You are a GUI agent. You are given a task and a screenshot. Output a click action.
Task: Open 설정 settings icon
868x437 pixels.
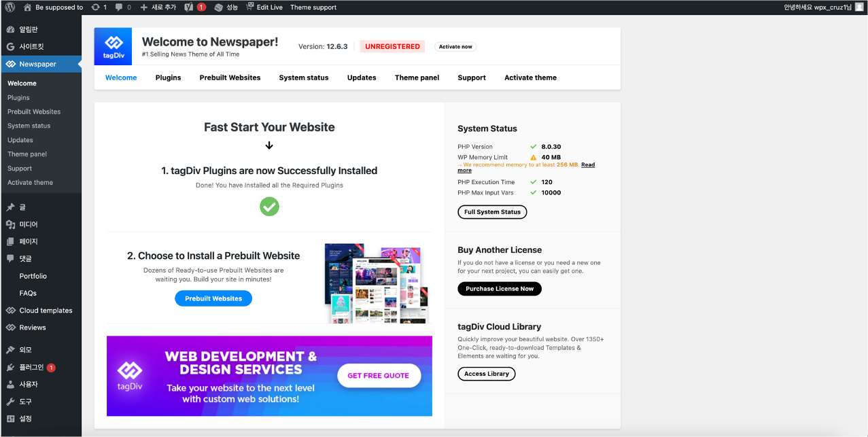[10, 419]
